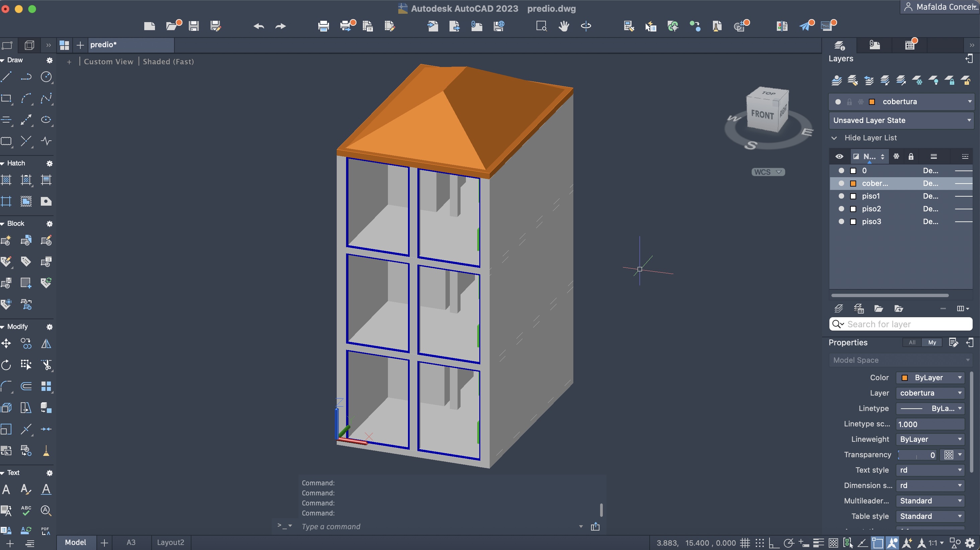Switch to the Layout2 tab
Screen dimensions: 980x550
(170, 542)
